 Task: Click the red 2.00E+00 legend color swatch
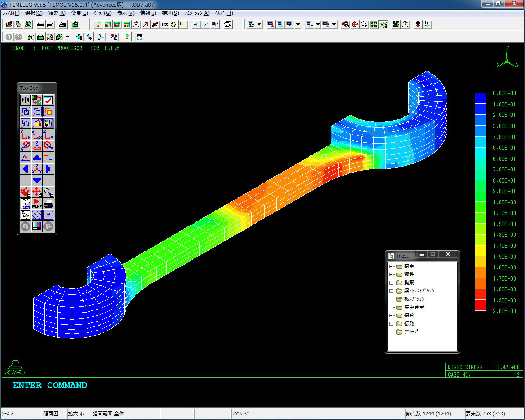point(480,306)
